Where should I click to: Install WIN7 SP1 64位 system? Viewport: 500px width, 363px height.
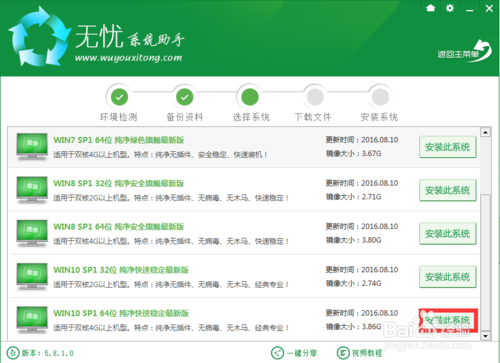tap(448, 147)
